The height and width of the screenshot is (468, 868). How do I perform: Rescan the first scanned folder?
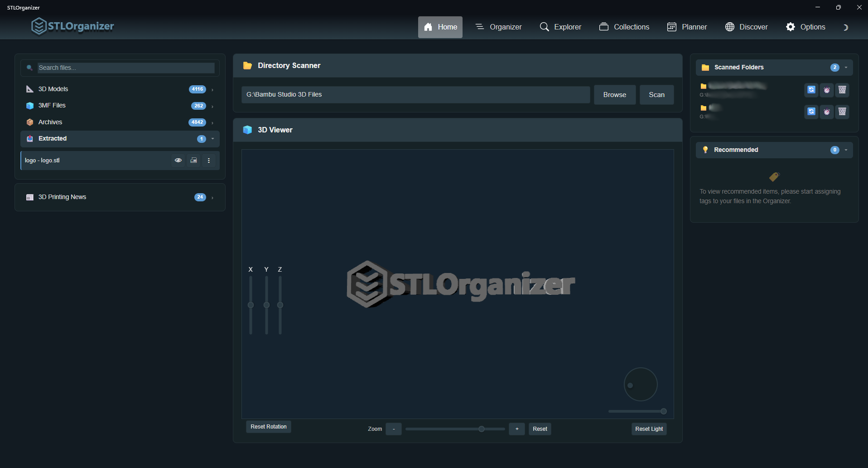(810, 90)
